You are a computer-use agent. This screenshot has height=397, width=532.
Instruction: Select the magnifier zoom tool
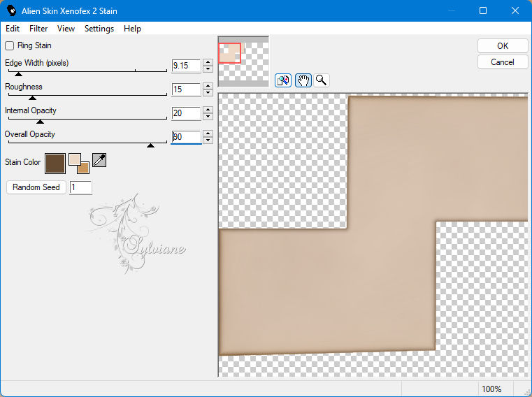(322, 80)
